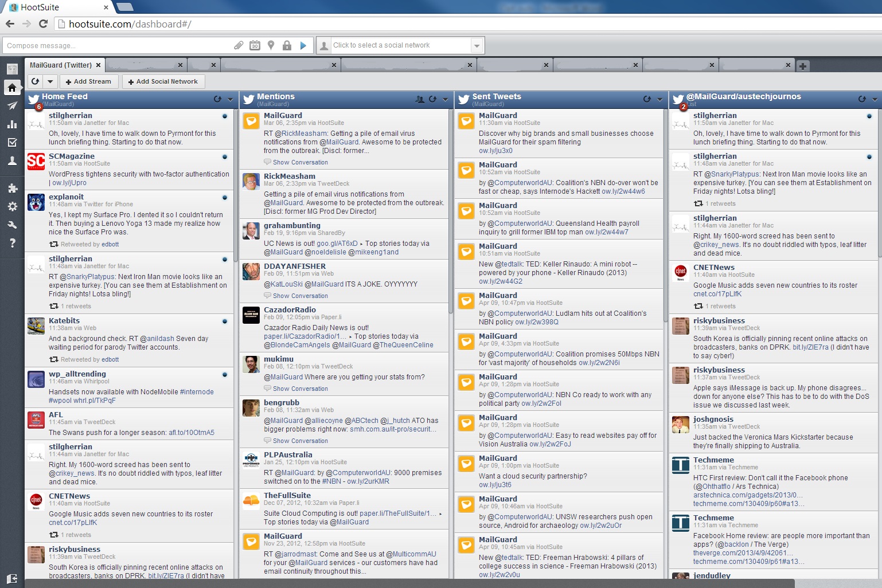Select the MailGuard (Twitter) tab
Viewport: 882px width, 588px height.
pos(61,65)
